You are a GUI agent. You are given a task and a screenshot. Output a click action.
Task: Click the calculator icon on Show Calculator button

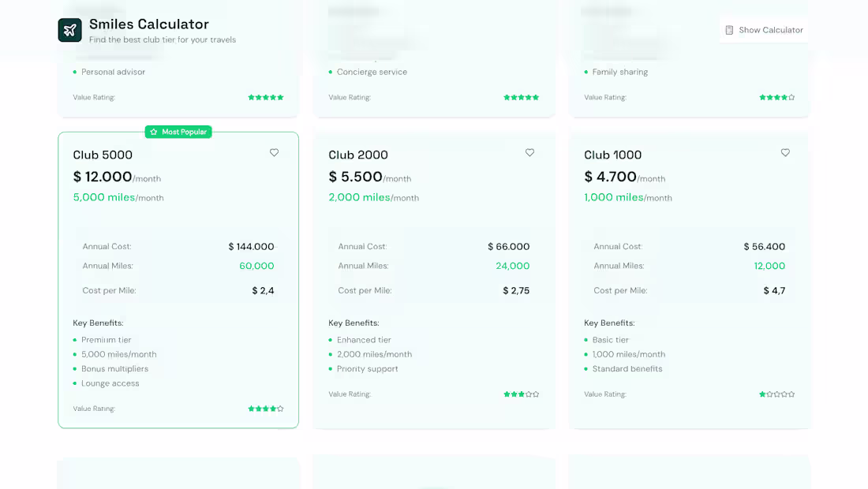[729, 29]
